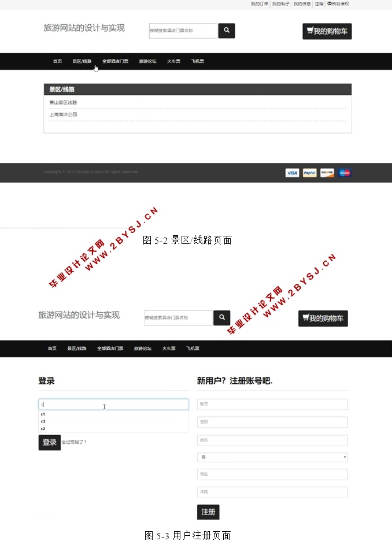392x541 pixels.
Task: Open the 我的购物车 cart button above the login form
Action: click(323, 318)
